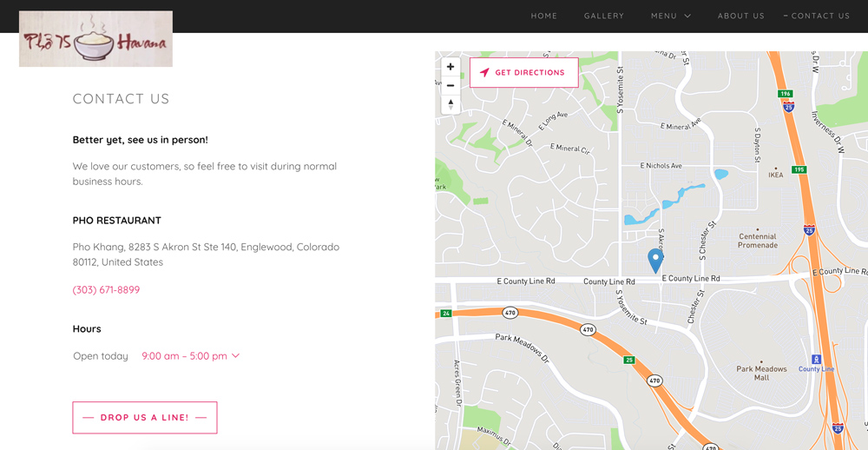
Task: Click the E Long Ave label
Action: click(x=553, y=120)
